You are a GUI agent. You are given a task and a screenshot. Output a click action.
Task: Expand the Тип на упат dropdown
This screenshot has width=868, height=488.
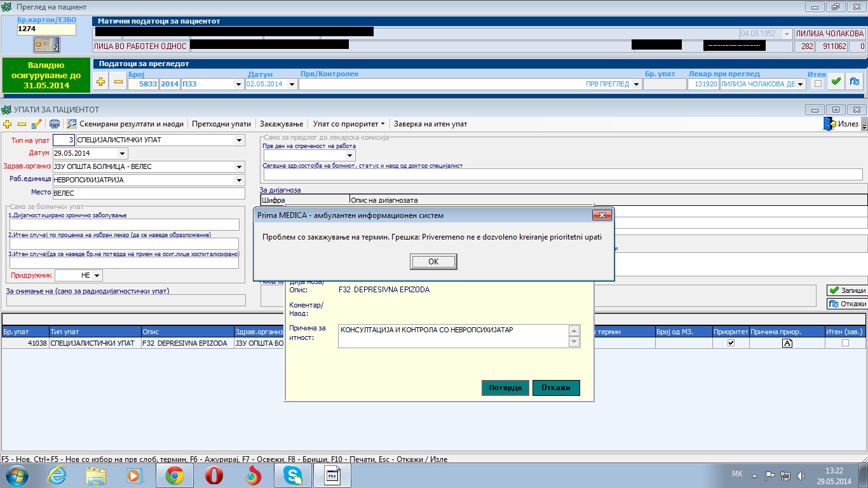coord(239,140)
